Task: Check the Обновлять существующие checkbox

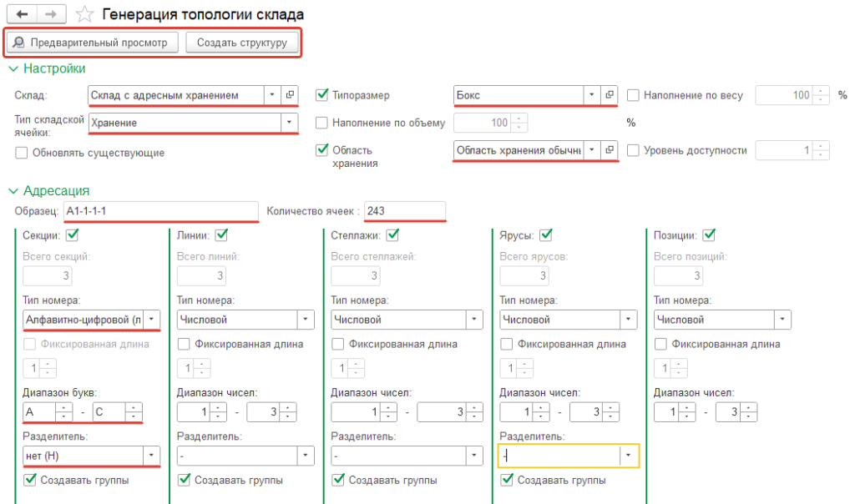Action: click(22, 153)
